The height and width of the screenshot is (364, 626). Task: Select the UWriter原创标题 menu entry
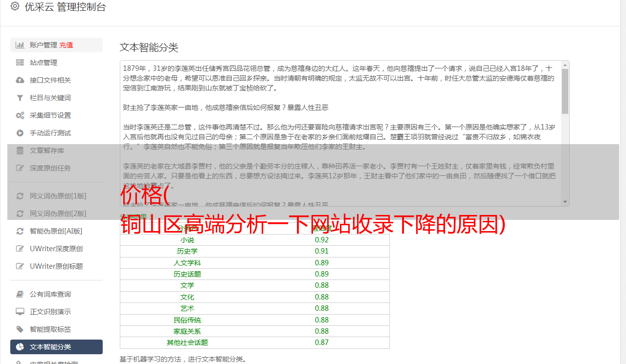tap(56, 266)
